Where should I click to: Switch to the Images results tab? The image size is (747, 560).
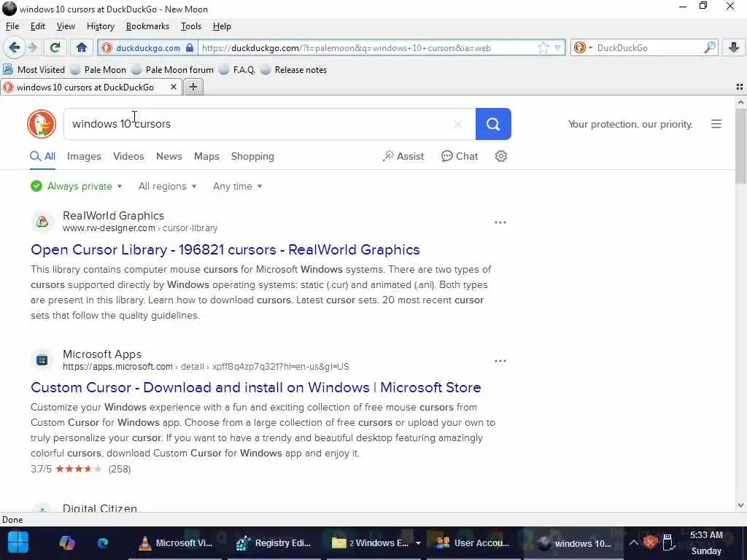(85, 156)
